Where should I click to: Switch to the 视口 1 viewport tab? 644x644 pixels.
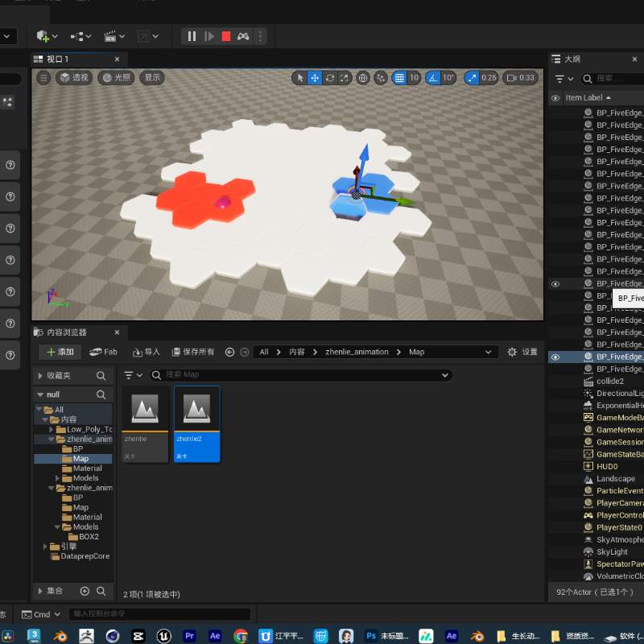78,60
